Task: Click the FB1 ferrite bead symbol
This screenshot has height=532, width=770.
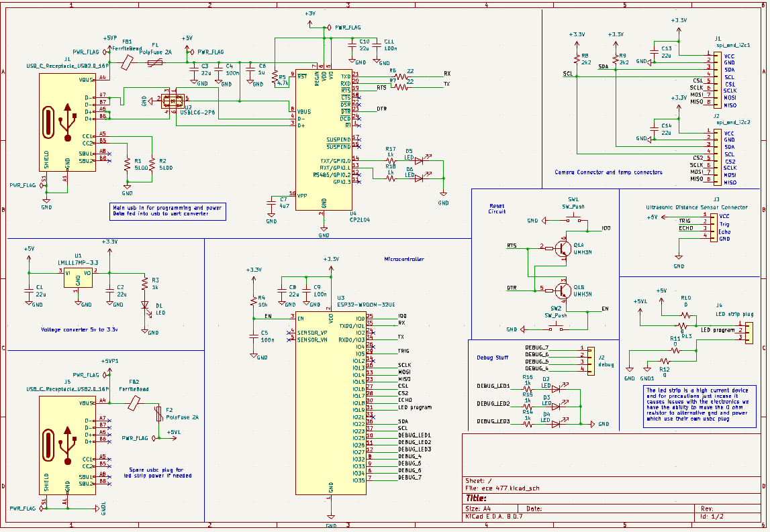Action: [x=126, y=62]
